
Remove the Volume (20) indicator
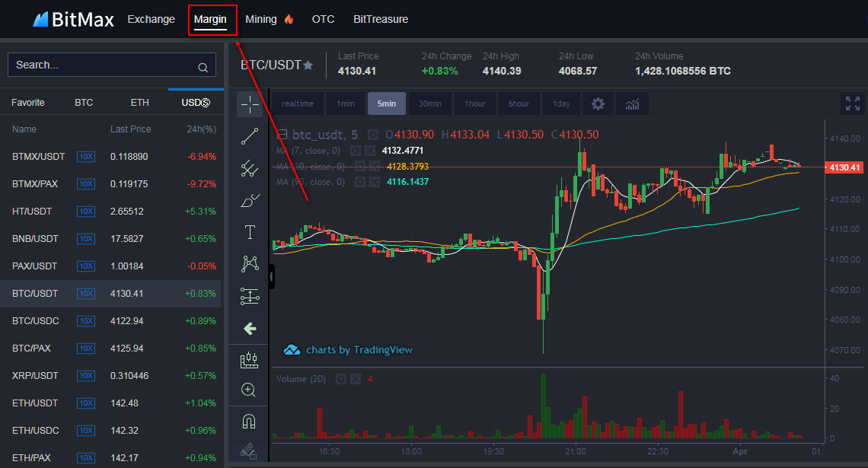[356, 379]
